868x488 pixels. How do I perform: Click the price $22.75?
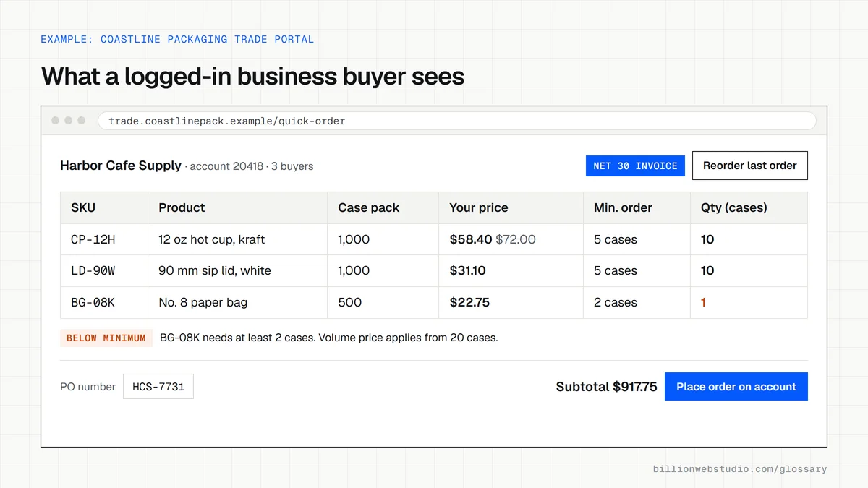(469, 302)
